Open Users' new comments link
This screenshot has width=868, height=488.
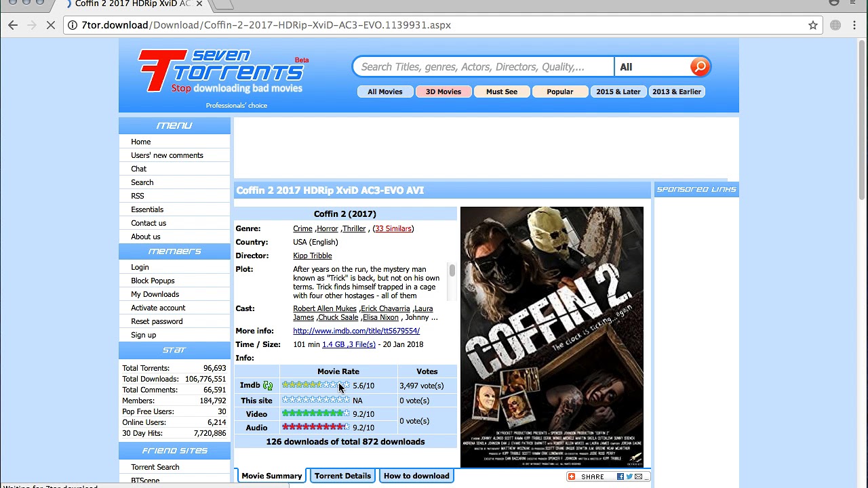coord(167,155)
